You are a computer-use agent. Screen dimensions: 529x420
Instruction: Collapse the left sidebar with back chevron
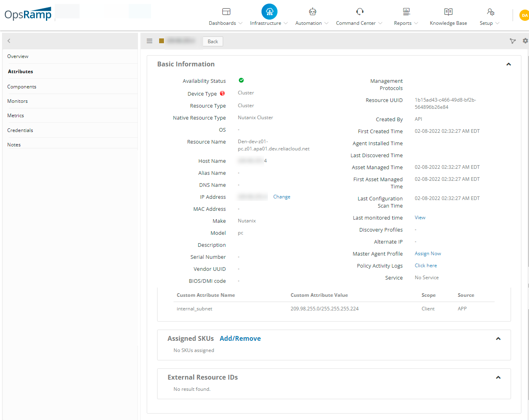[9, 41]
